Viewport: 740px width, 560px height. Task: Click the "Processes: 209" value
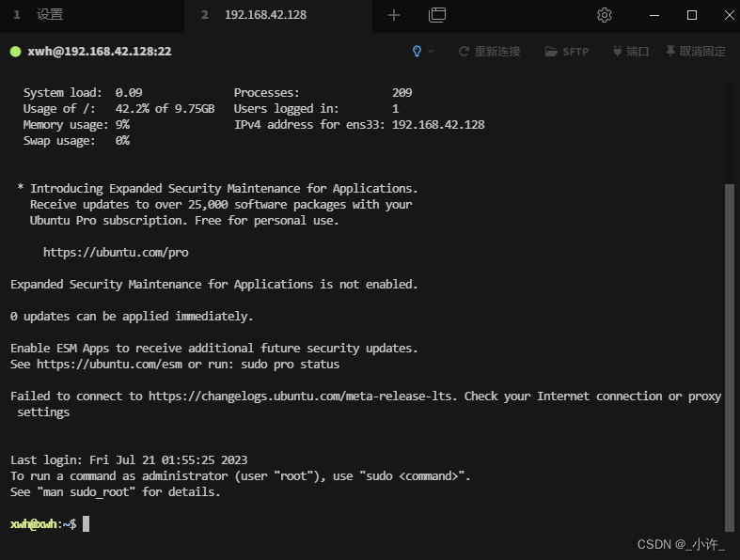(401, 92)
